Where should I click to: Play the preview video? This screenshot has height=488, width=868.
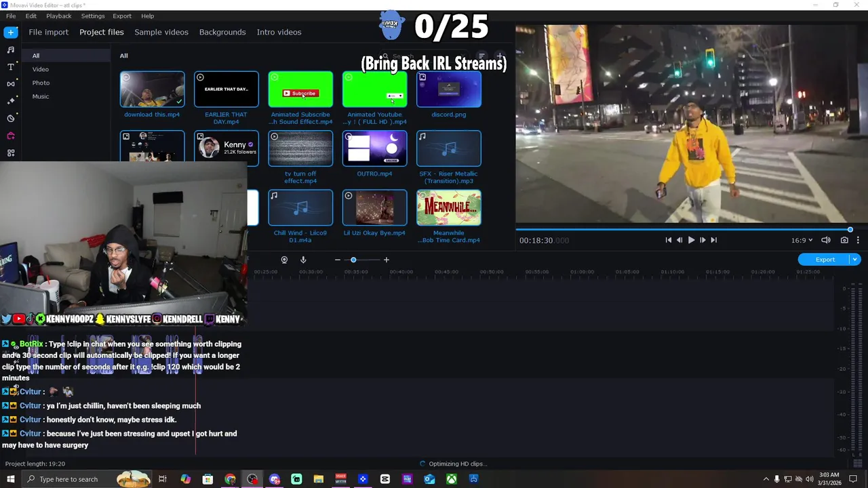[x=691, y=240]
